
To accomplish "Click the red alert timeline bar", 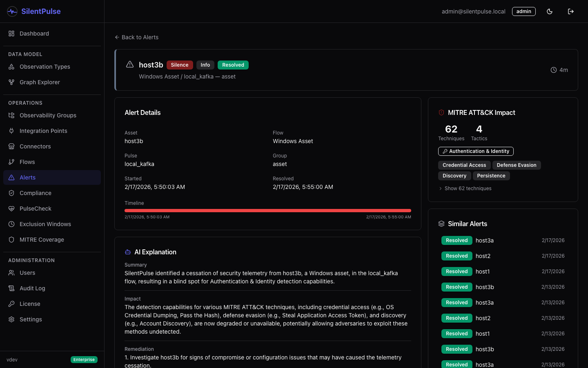I will pos(268,211).
